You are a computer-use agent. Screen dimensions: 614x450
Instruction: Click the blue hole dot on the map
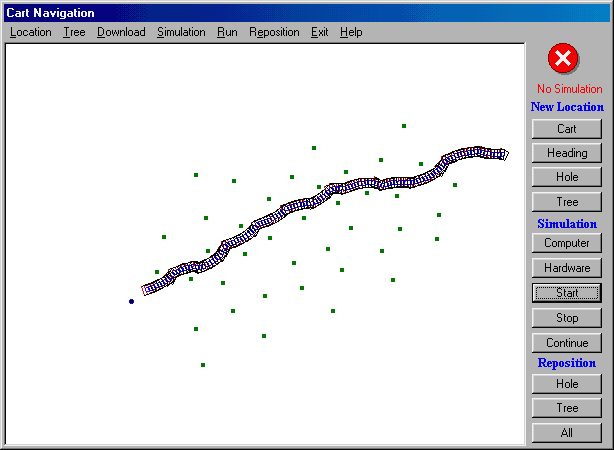[132, 301]
